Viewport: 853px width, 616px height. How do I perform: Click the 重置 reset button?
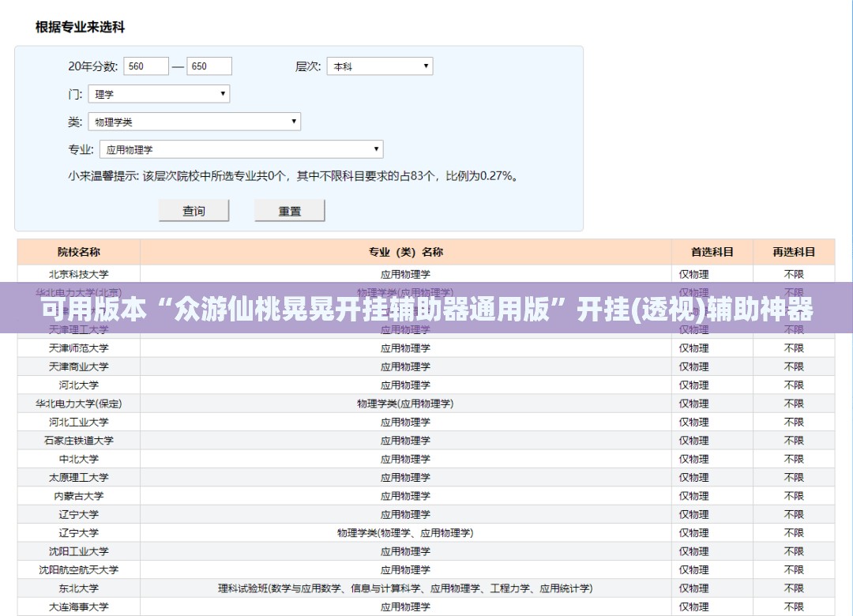coord(289,211)
